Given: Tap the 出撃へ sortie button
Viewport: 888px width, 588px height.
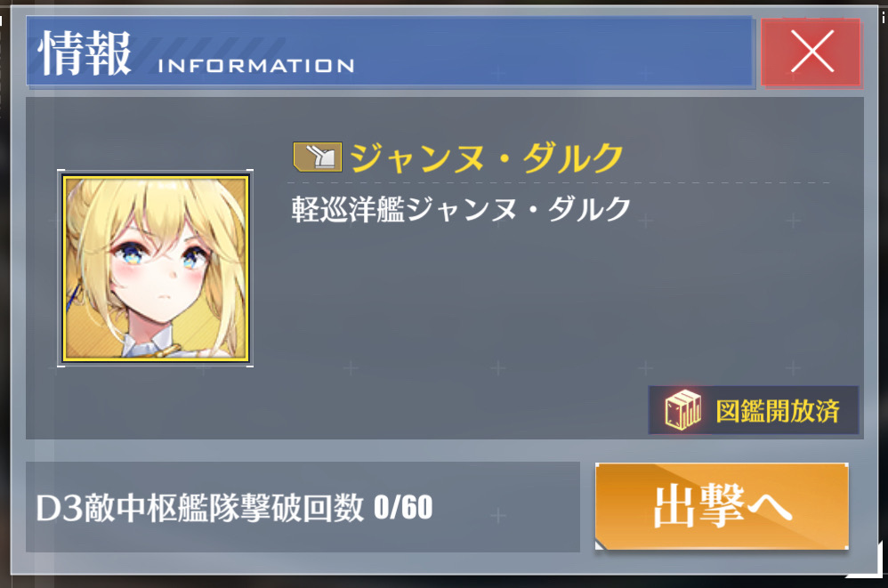Looking at the screenshot, I should 722,506.
